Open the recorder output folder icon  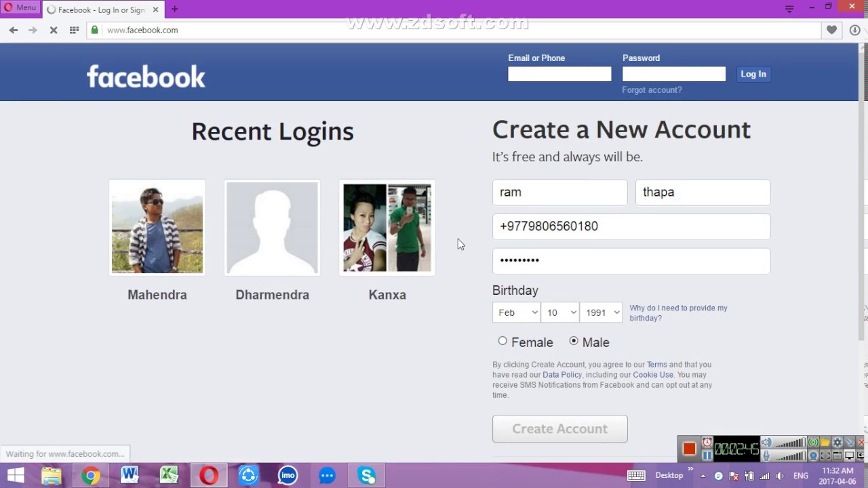point(825,443)
